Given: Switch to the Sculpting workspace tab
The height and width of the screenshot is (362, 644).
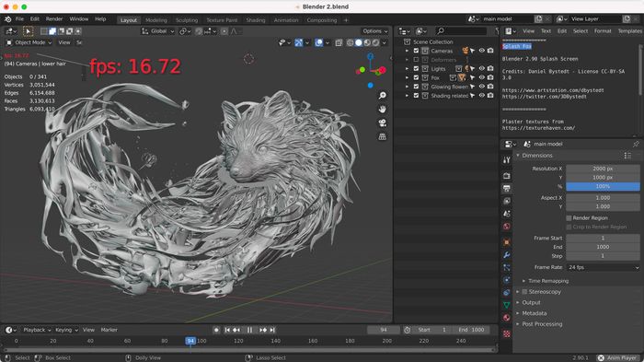Looking at the screenshot, I should click(x=187, y=20).
